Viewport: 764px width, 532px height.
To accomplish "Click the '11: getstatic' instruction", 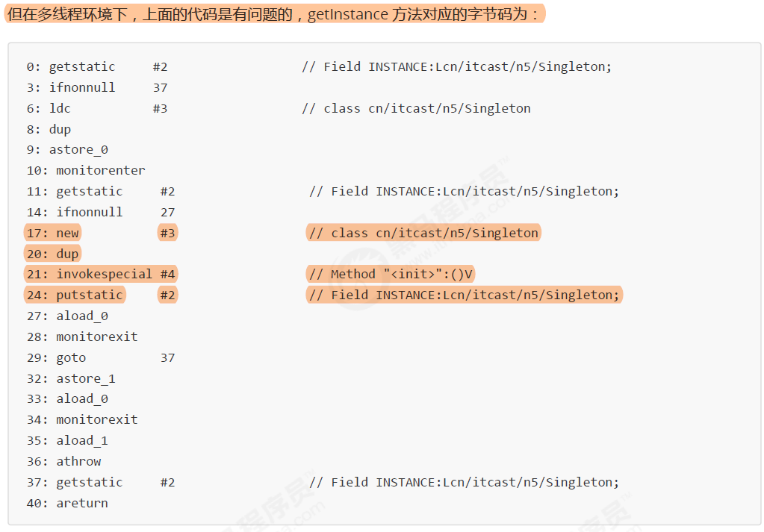I will tap(75, 192).
